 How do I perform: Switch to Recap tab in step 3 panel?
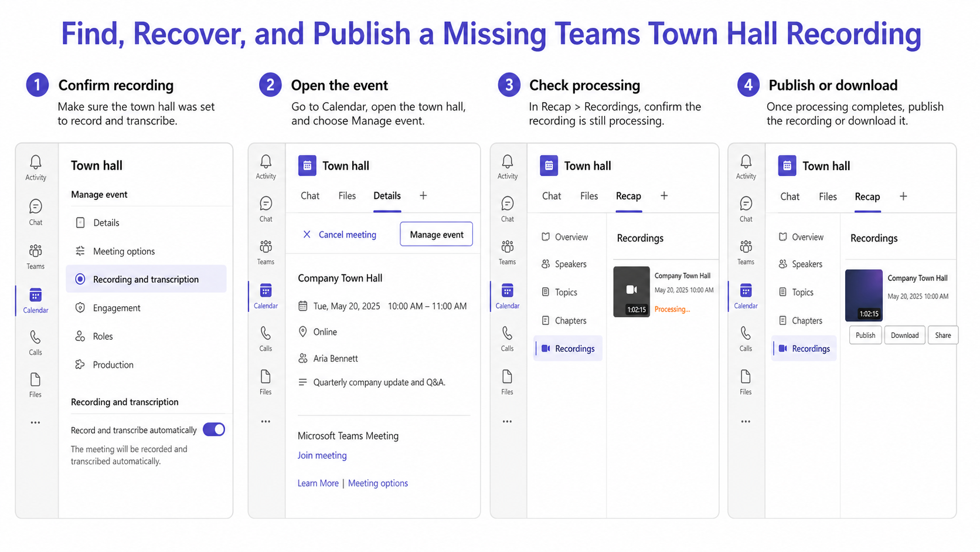click(628, 196)
